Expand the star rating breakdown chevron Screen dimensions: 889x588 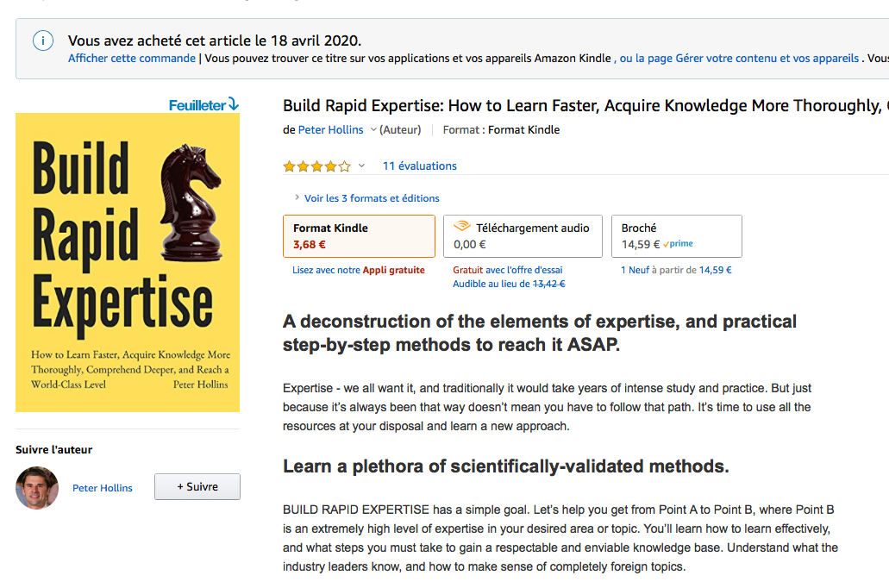361,166
